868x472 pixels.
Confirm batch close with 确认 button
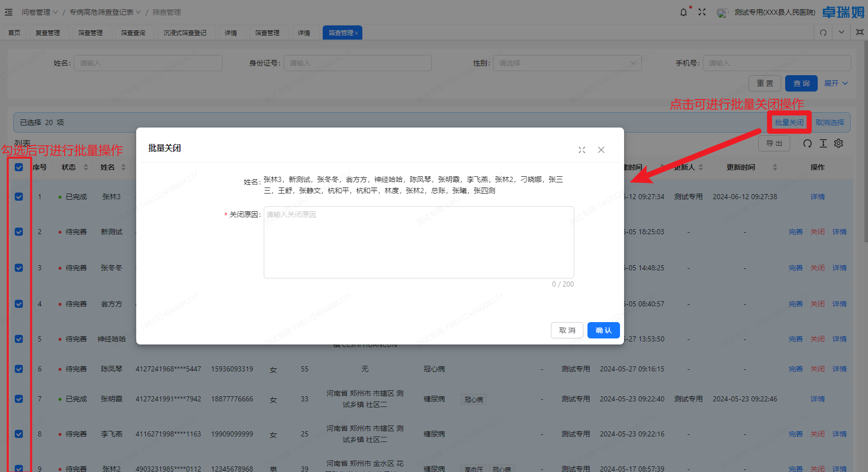[603, 330]
